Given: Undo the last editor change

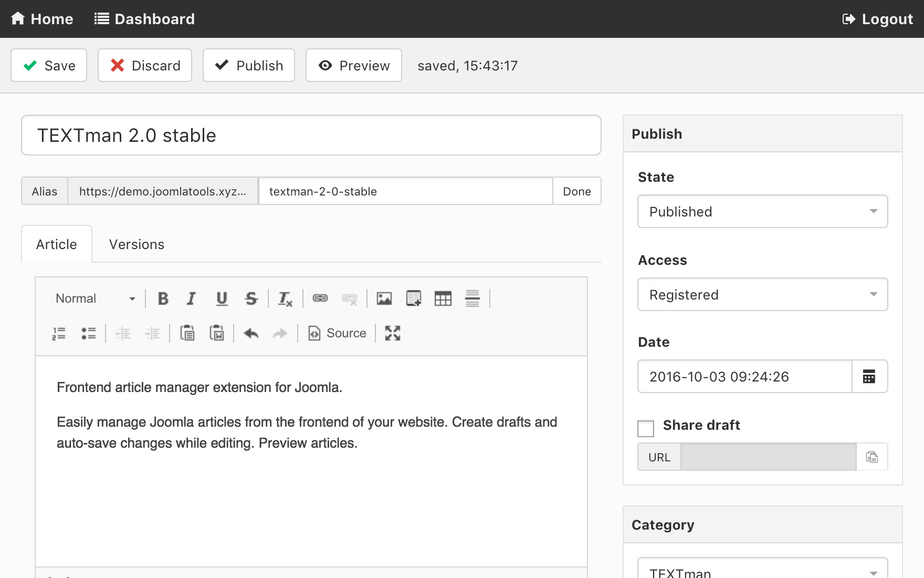Looking at the screenshot, I should (x=251, y=333).
